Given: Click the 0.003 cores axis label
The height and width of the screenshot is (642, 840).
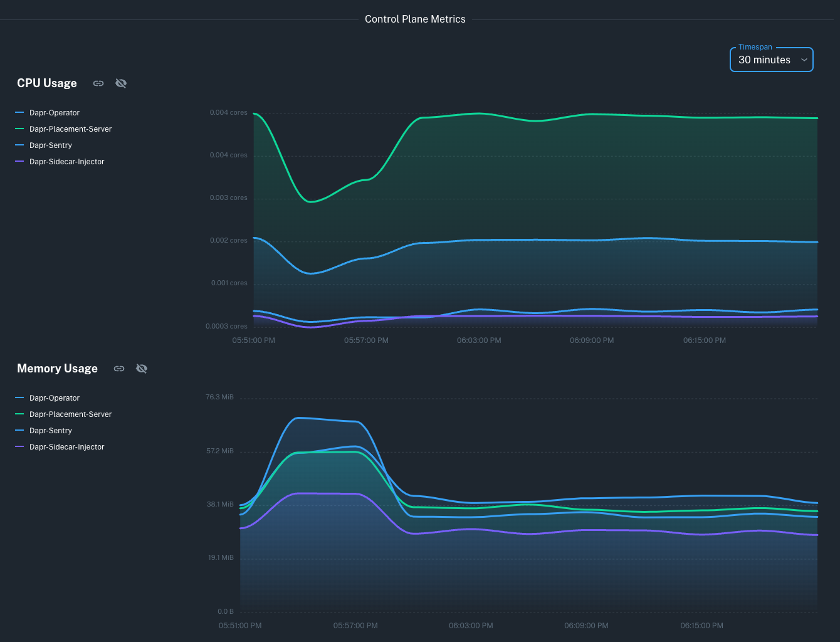Looking at the screenshot, I should [x=229, y=198].
